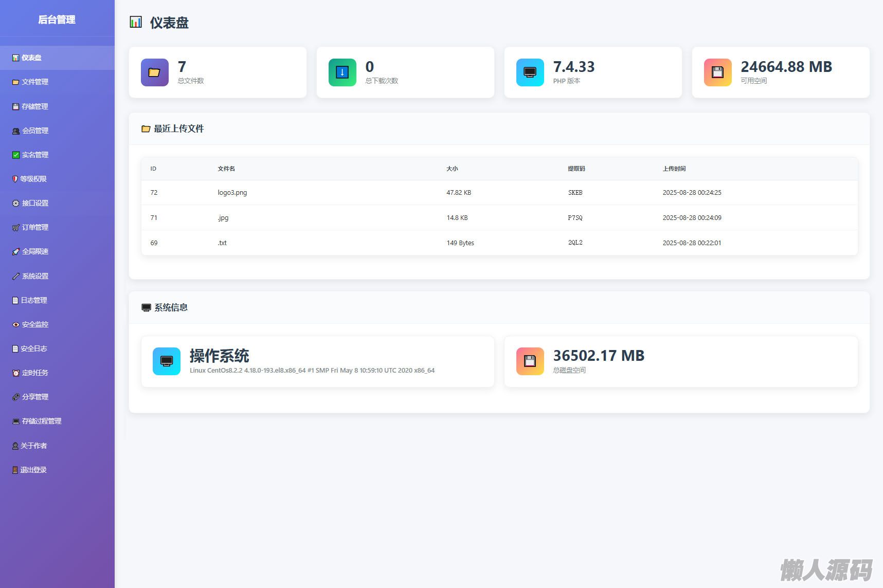The height and width of the screenshot is (588, 883).
Task: Go to 存储管理 in the sidebar
Action: pyautogui.click(x=34, y=106)
